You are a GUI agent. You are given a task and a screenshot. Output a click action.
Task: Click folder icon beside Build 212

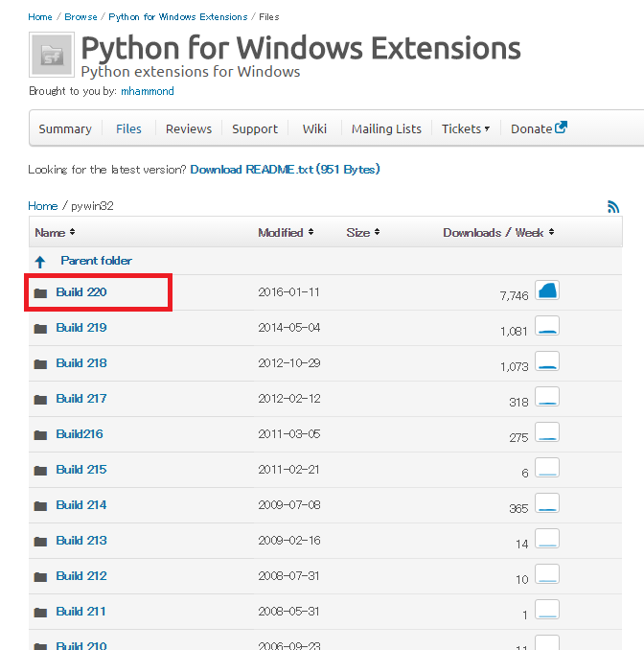40,576
